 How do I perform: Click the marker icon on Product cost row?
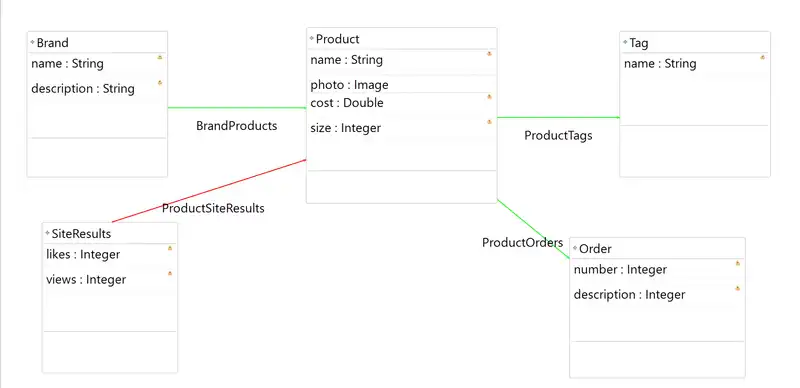[489, 96]
